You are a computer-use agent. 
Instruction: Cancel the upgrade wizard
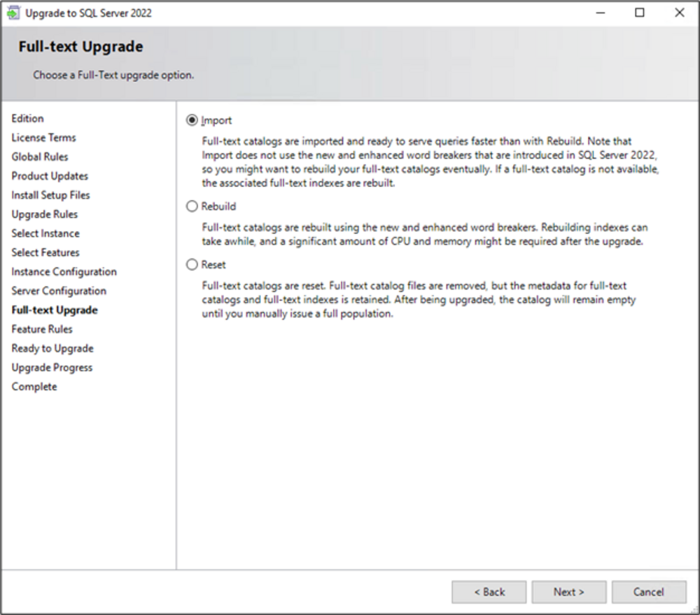coord(648,592)
